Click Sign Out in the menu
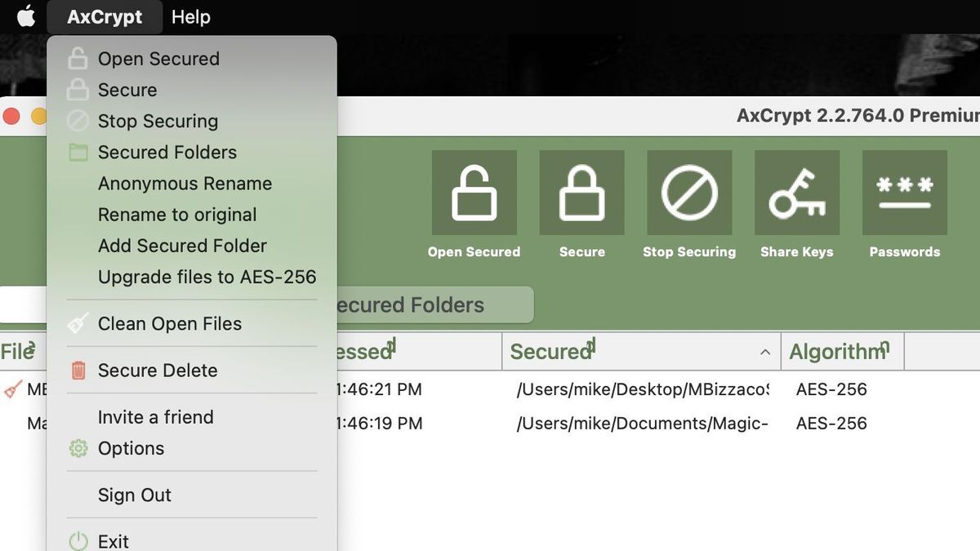The width and height of the screenshot is (980, 551). (134, 495)
